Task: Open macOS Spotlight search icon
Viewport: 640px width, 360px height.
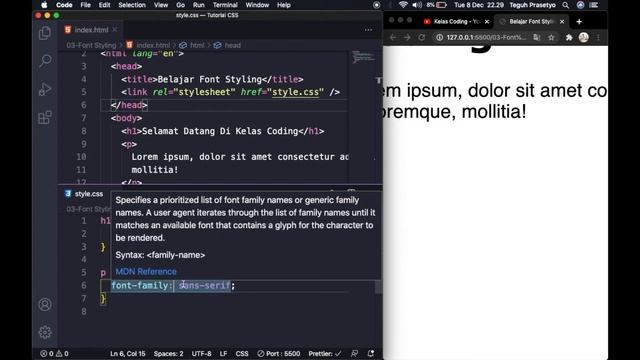Action: pos(566,5)
